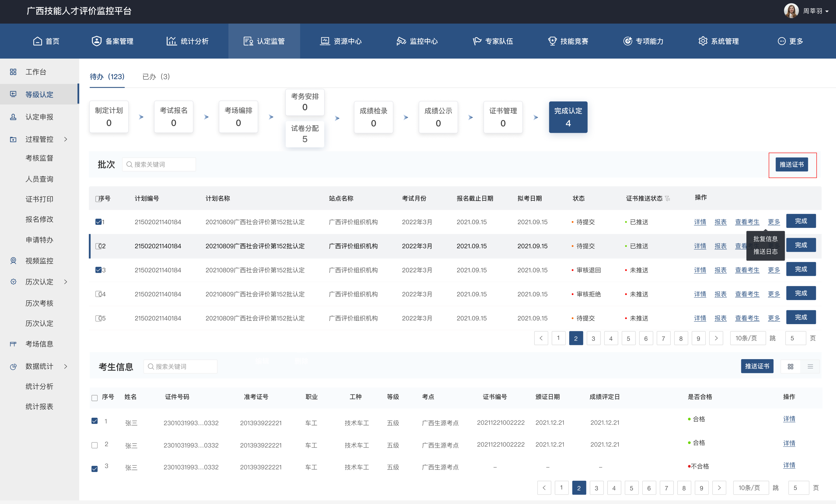Toggle select-all checkbox in 批次 table header
Viewport: 836px width, 504px height.
tap(98, 199)
